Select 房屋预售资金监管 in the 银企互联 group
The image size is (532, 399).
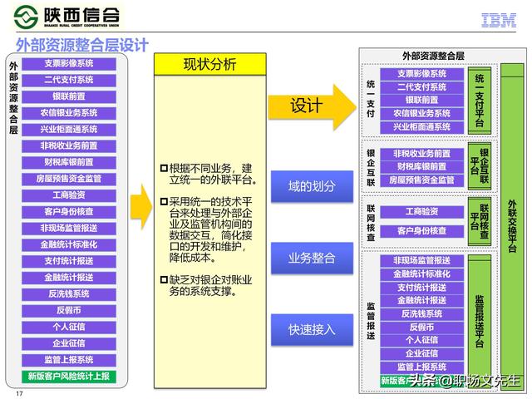[421, 180]
